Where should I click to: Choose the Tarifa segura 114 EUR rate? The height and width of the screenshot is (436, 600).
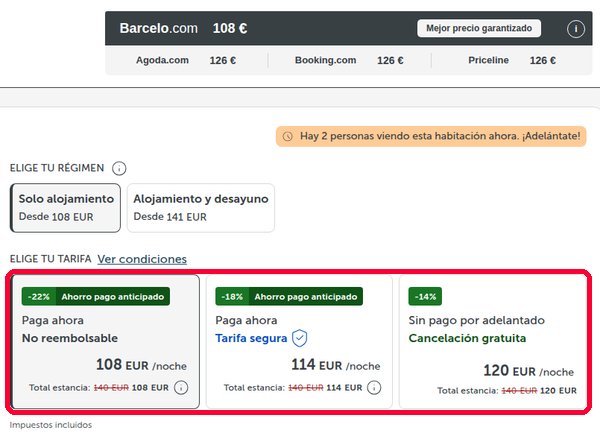pyautogui.click(x=299, y=341)
